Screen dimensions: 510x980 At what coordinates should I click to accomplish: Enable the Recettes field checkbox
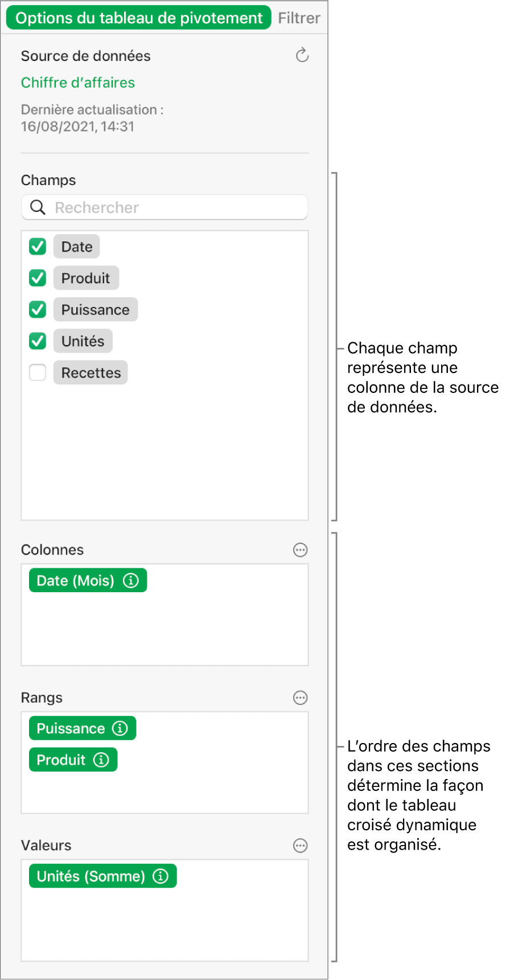coord(37,372)
